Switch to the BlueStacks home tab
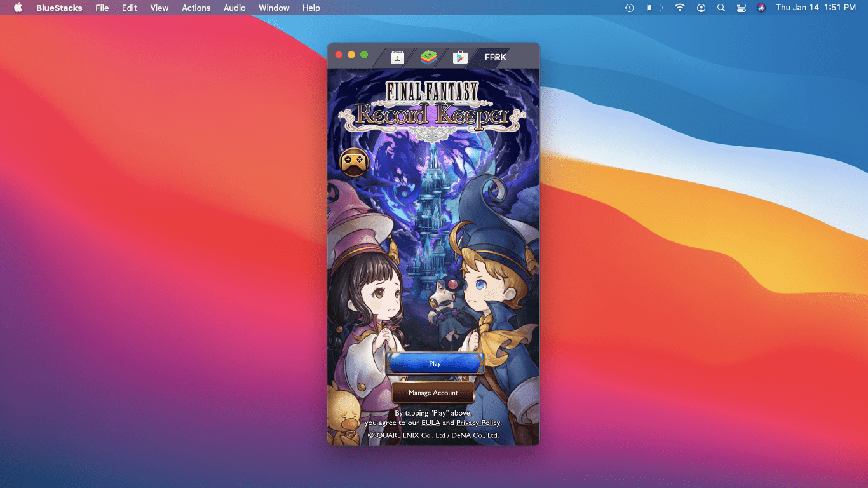 428,57
